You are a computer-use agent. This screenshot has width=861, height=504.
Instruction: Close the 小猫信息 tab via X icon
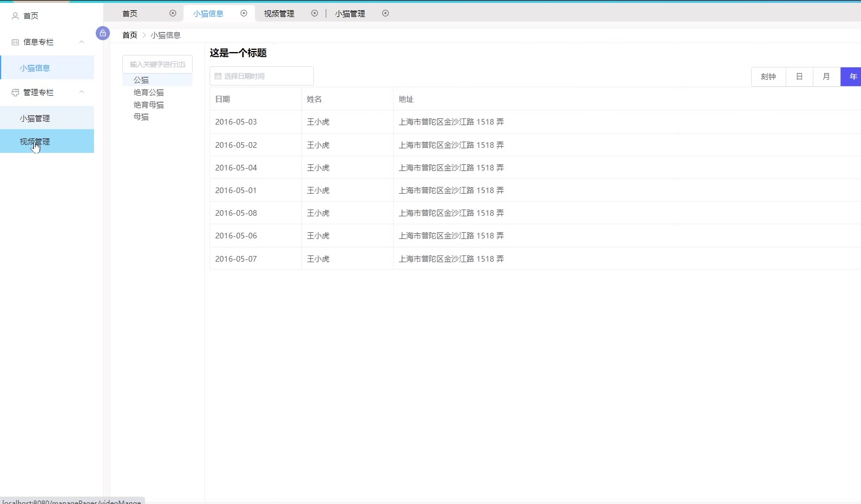click(244, 13)
